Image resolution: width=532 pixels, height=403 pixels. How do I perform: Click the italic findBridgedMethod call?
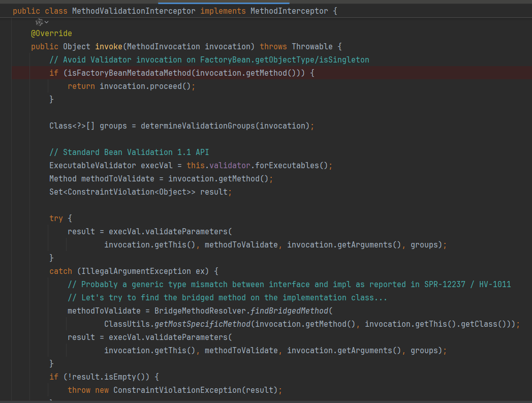pos(290,311)
